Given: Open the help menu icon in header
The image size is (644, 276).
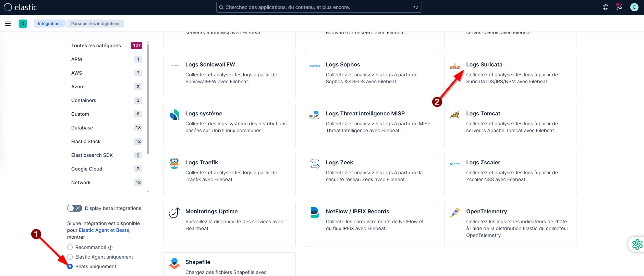Looking at the screenshot, I should coord(605,7).
